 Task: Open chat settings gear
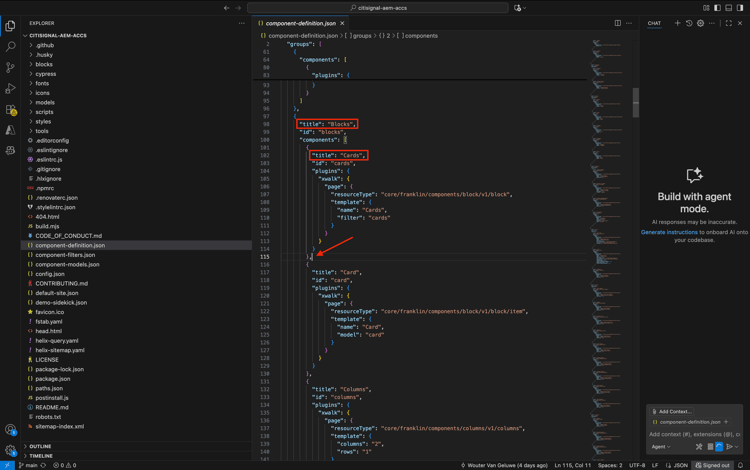click(700, 23)
